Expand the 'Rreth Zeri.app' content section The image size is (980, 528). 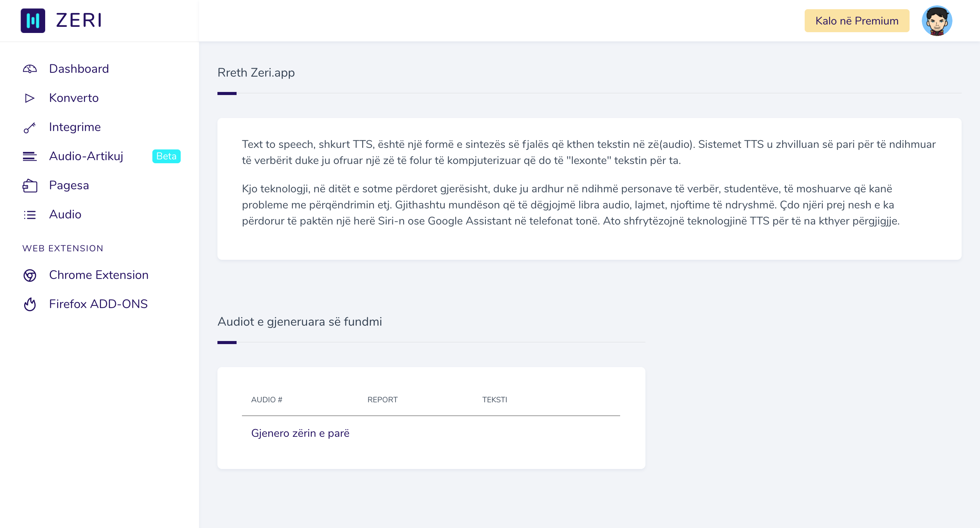(256, 73)
